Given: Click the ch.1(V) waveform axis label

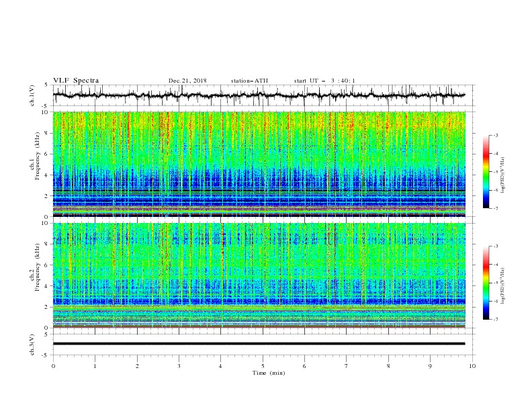Looking at the screenshot, I should (x=32, y=95).
